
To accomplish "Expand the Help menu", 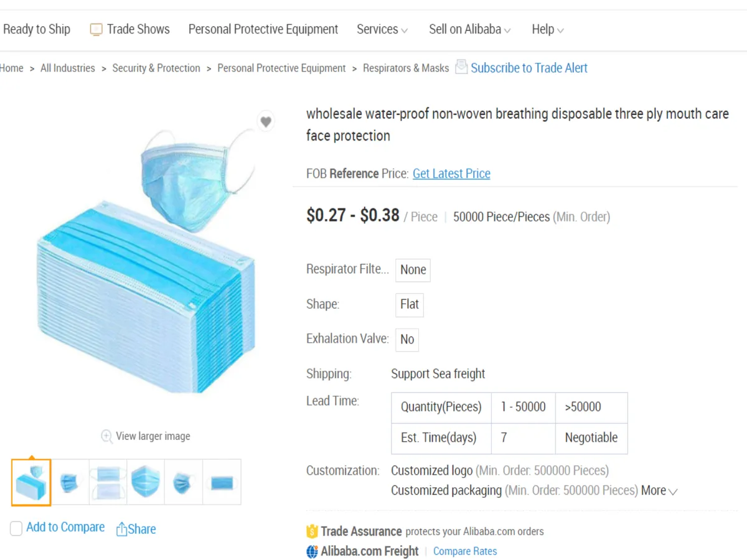I will click(548, 29).
